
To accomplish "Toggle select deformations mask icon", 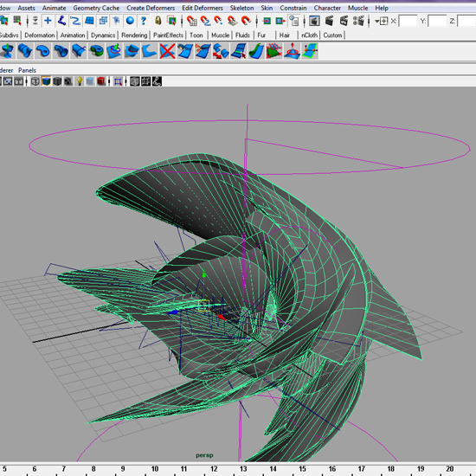I will point(103,21).
